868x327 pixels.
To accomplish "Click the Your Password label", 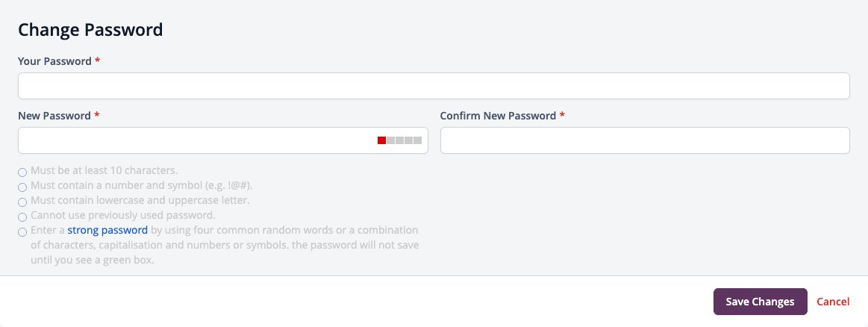I will point(54,61).
